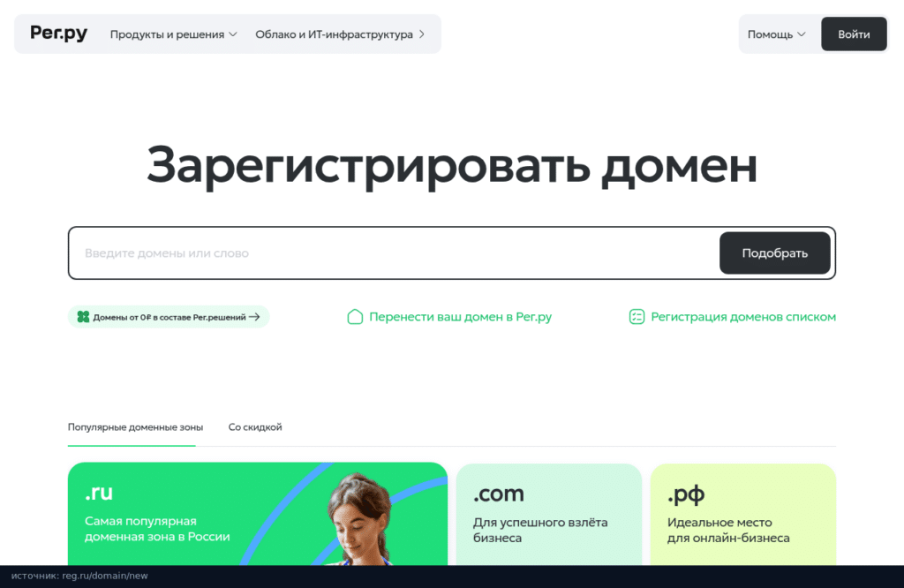The height and width of the screenshot is (588, 904).
Task: Click chevron next to Продукты и решения
Action: [x=233, y=34]
